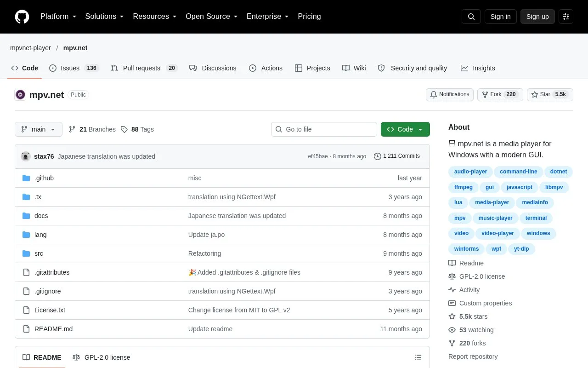Image resolution: width=588 pixels, height=368 pixels.
Task: Open the green Code dropdown button
Action: point(405,129)
